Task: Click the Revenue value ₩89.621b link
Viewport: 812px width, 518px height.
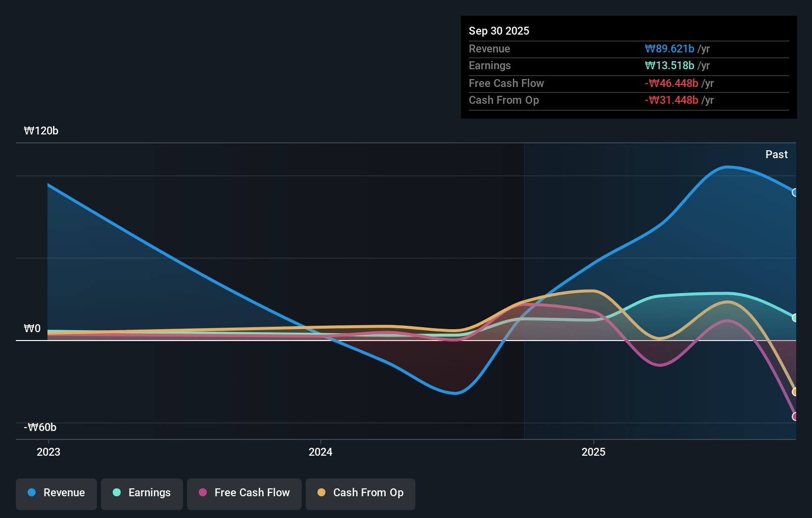Action: point(669,48)
